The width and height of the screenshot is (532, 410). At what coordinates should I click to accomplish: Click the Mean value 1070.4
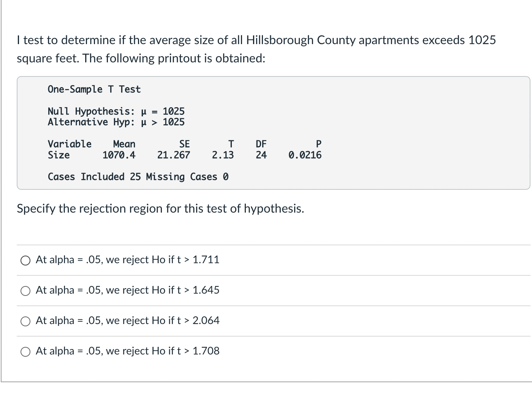click(x=119, y=155)
